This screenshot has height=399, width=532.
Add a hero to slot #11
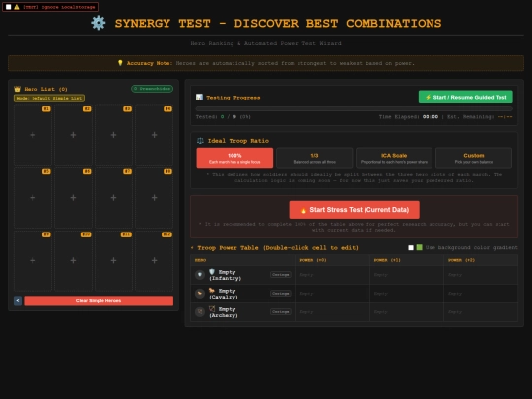(x=113, y=260)
